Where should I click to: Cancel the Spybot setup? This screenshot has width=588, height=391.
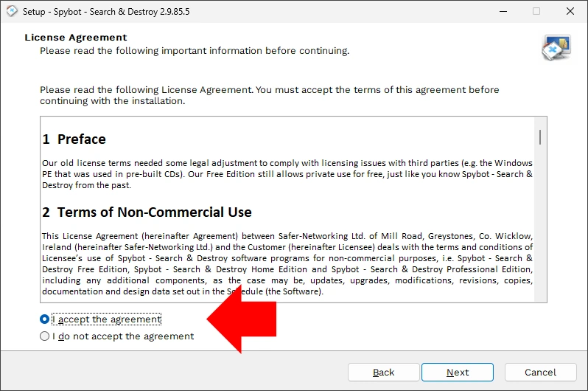pyautogui.click(x=540, y=373)
